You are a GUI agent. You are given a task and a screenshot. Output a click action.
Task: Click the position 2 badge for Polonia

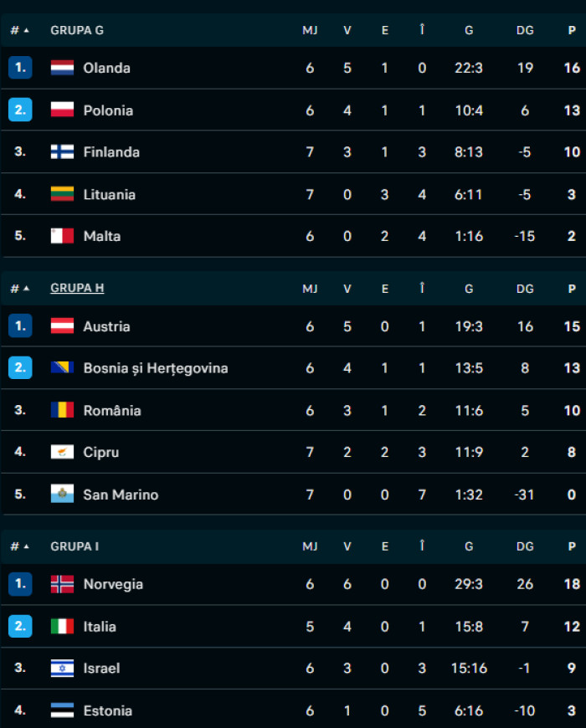[x=20, y=110]
